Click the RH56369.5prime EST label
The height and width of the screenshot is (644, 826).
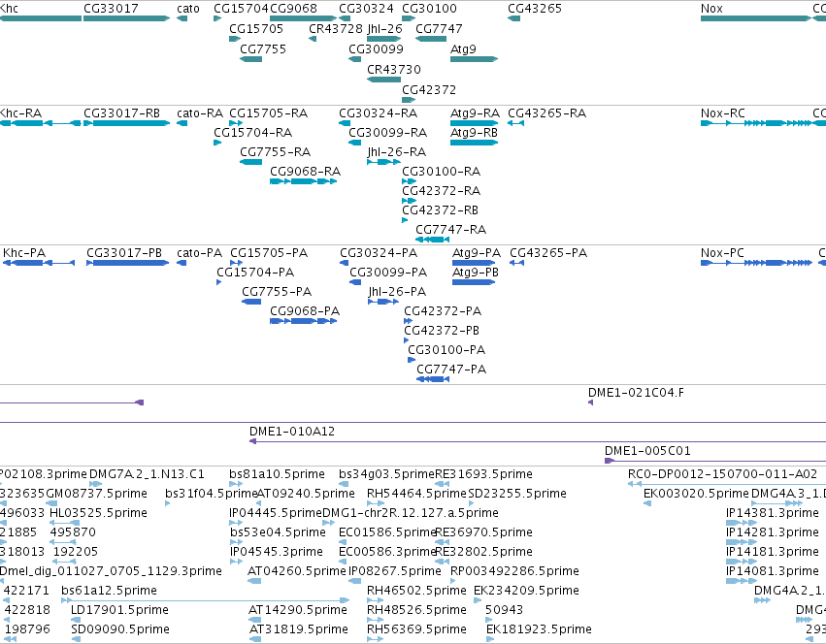coord(416,629)
